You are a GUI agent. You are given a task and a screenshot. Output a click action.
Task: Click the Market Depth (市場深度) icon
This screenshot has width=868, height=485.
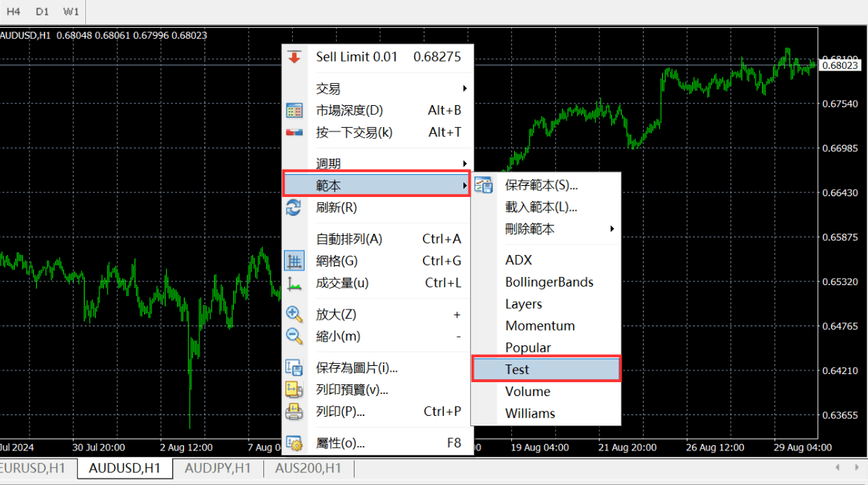click(294, 111)
